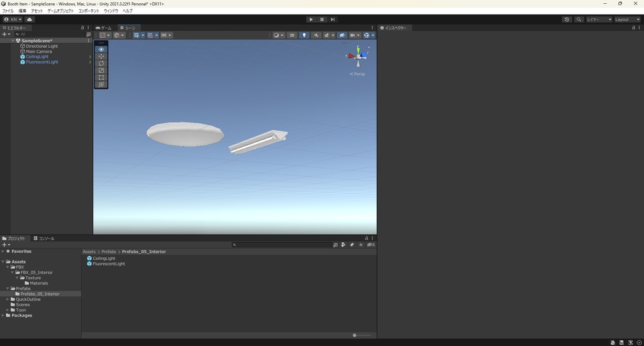This screenshot has height=346, width=644.
Task: Open the cloud services icon
Action: pyautogui.click(x=30, y=20)
